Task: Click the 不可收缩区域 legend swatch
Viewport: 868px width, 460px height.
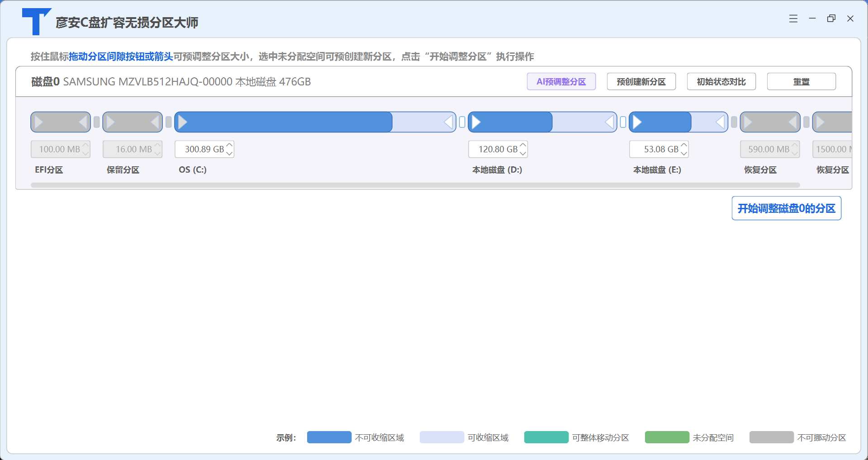Action: [x=329, y=437]
